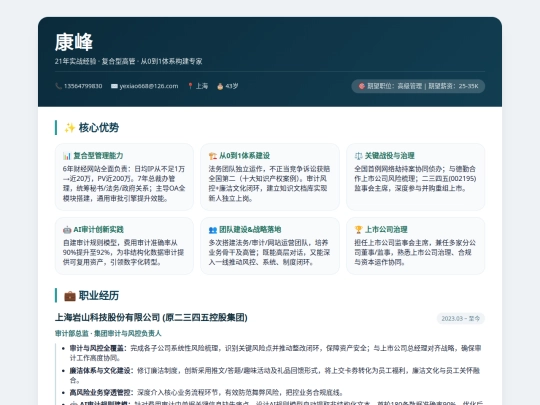
Task: Click the 上海 location text
Action: tap(202, 86)
